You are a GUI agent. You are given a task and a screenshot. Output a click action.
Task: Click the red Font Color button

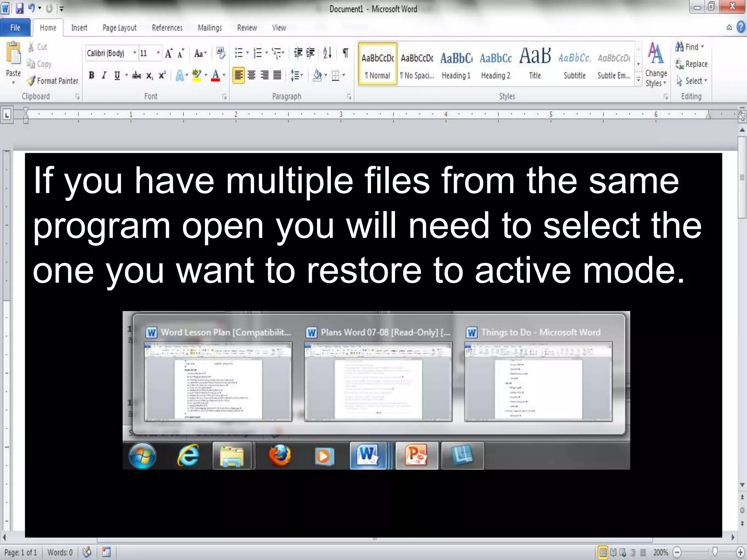point(216,75)
